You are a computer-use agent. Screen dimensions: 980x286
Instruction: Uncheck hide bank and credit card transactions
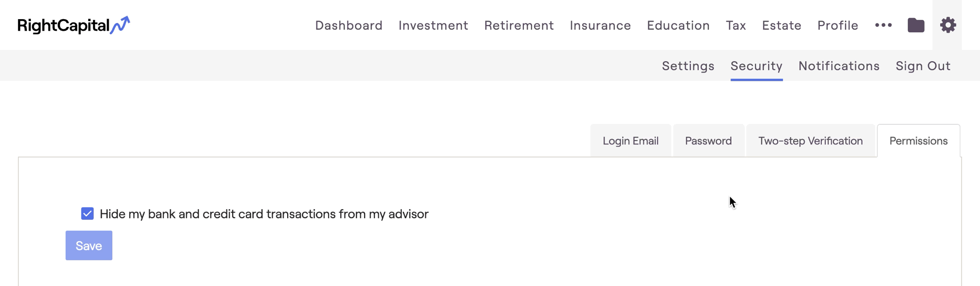coord(87,214)
